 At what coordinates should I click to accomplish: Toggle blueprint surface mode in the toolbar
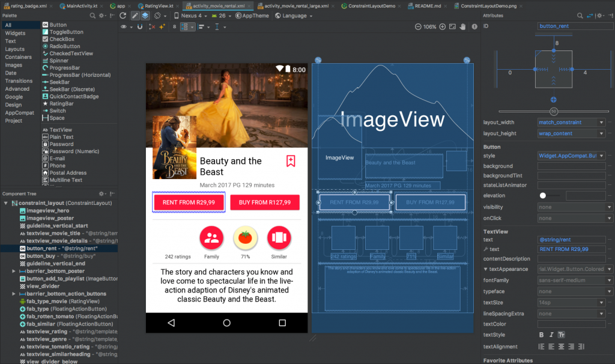pyautogui.click(x=144, y=16)
